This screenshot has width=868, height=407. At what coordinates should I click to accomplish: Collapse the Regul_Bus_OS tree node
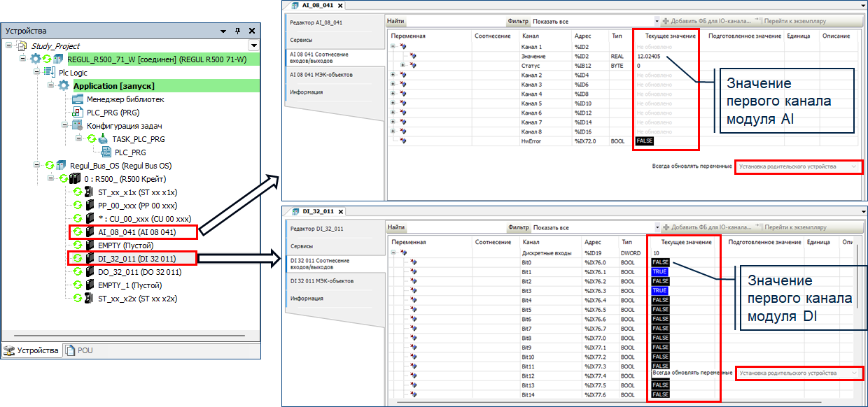pyautogui.click(x=36, y=166)
